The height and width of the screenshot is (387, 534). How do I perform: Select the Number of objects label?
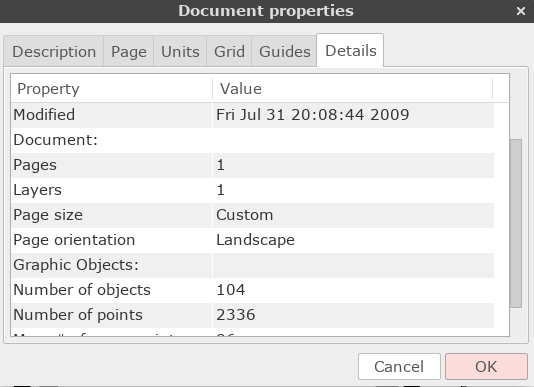(x=82, y=290)
